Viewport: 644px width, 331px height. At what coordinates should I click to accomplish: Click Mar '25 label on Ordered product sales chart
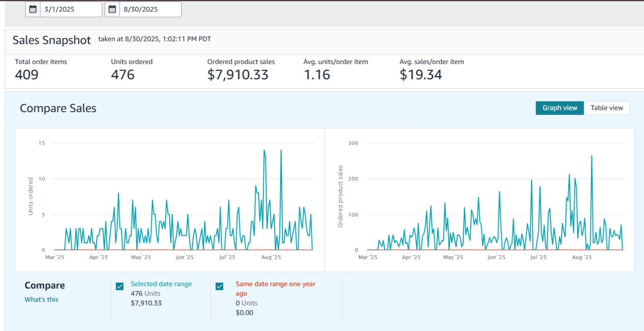[x=367, y=257]
